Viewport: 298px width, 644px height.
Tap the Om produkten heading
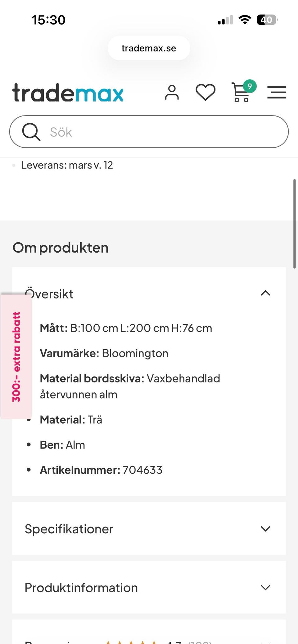[x=61, y=248]
